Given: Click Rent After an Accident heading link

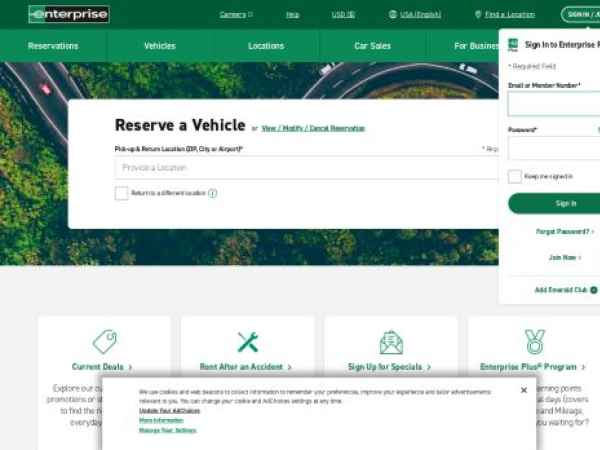Looking at the screenshot, I should coord(241,367).
